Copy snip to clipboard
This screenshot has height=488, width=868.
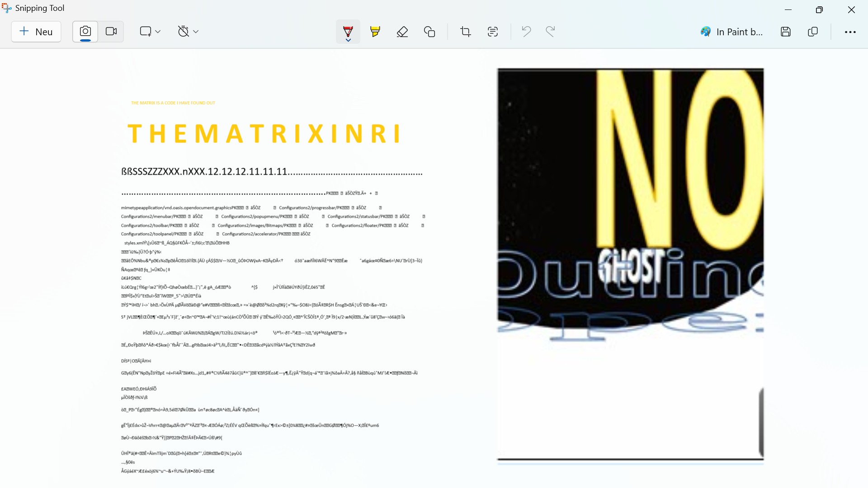coord(813,32)
